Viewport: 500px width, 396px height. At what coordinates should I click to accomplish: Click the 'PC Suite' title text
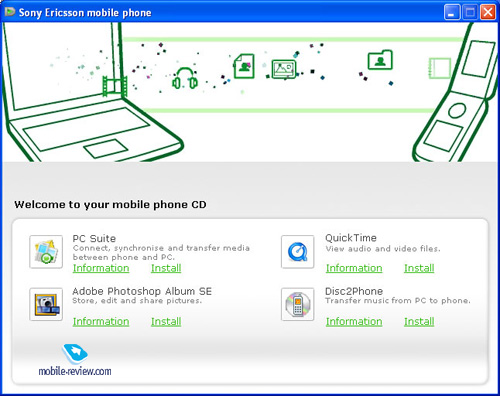(94, 239)
